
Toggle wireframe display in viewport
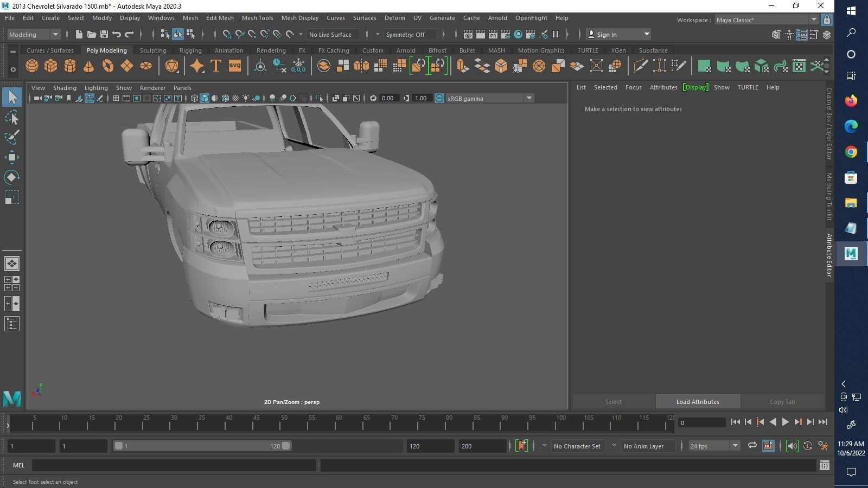[194, 98]
